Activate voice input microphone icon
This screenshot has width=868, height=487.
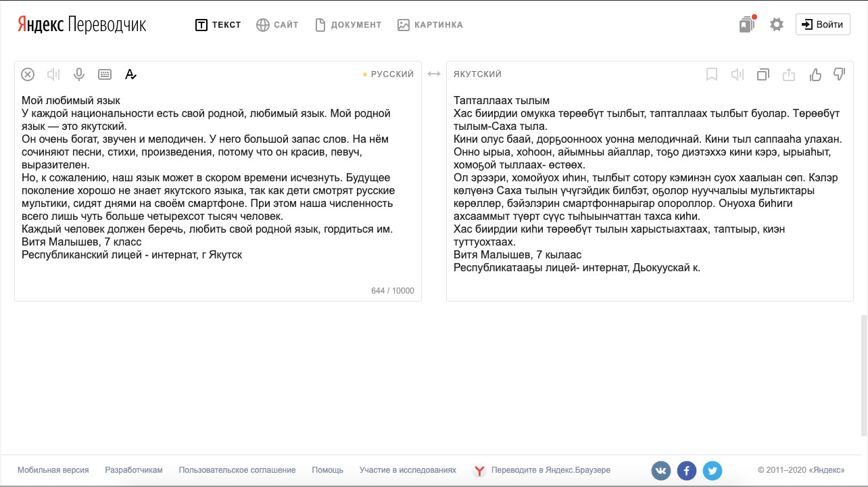[79, 74]
